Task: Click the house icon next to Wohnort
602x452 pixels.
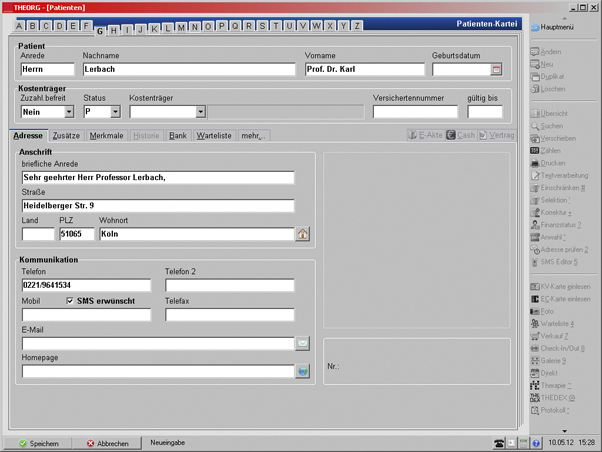Action: click(303, 234)
